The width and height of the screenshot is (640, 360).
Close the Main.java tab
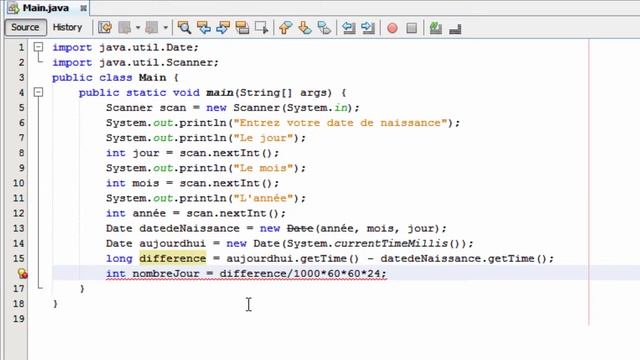[83, 8]
